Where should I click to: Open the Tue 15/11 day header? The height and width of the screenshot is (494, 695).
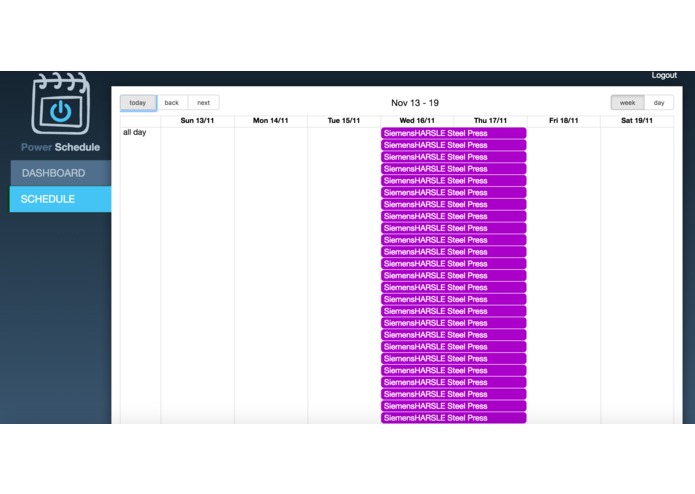(x=344, y=121)
